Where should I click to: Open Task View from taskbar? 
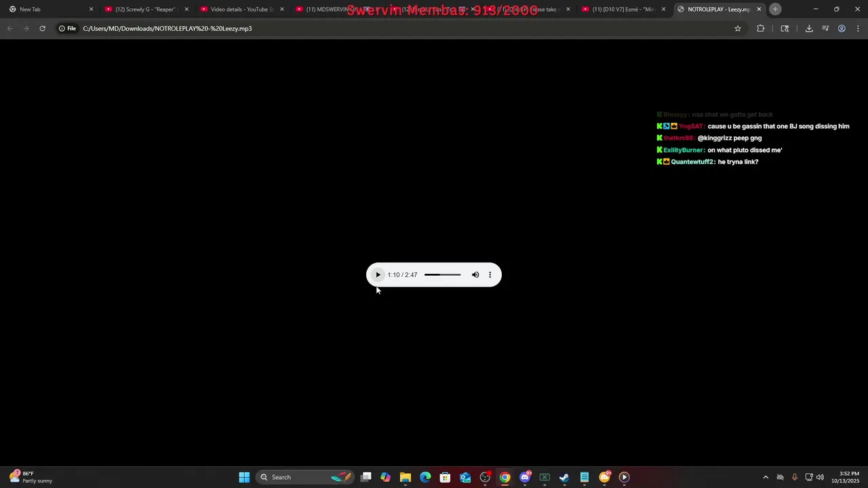366,477
